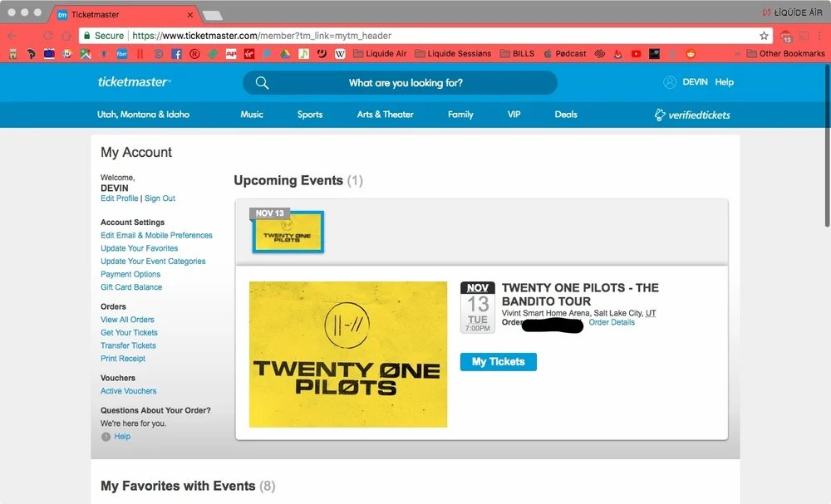This screenshot has width=831, height=504.
Task: Click the Transfer Tickets link
Action: coord(127,345)
